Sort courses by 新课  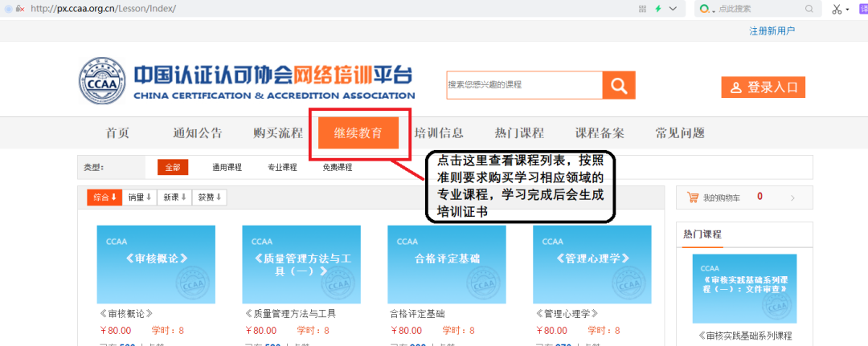[174, 197]
